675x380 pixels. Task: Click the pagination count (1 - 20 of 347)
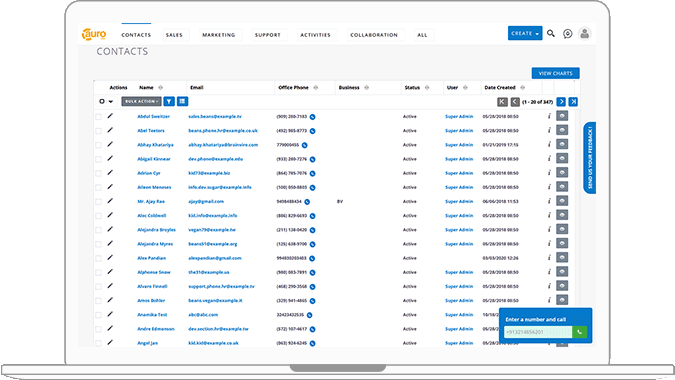pos(537,102)
